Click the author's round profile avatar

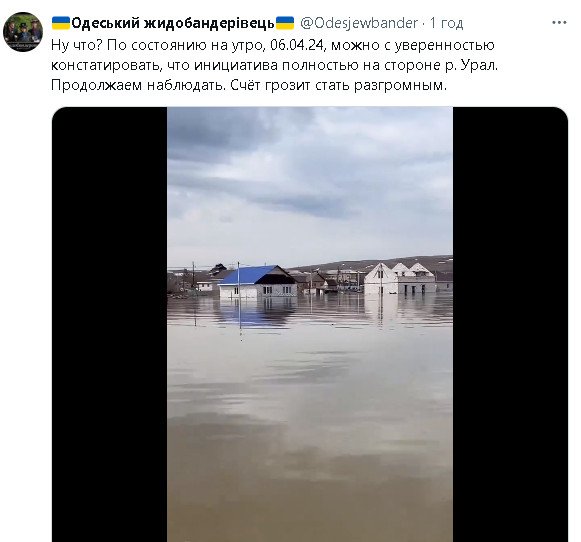pos(23,31)
